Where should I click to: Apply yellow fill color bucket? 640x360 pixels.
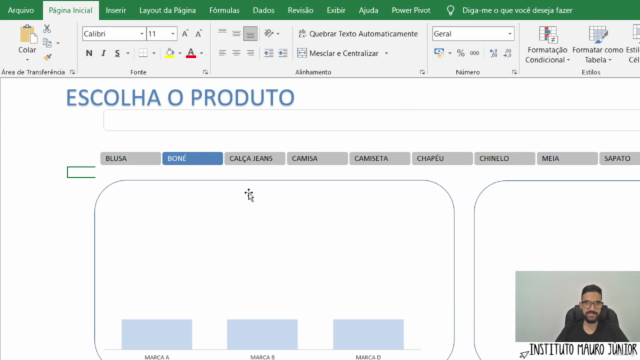169,53
